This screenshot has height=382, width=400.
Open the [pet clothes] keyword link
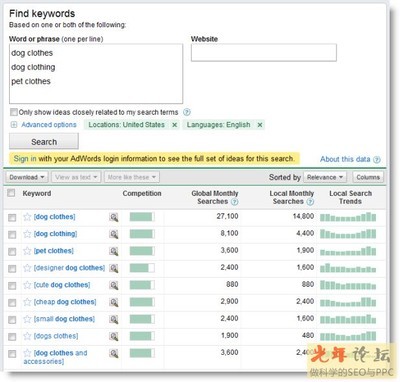54,251
